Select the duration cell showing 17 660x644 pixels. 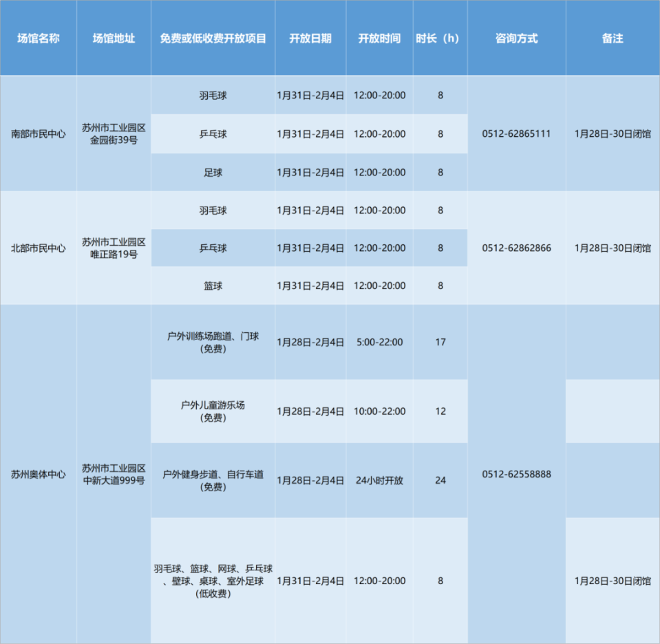440,342
